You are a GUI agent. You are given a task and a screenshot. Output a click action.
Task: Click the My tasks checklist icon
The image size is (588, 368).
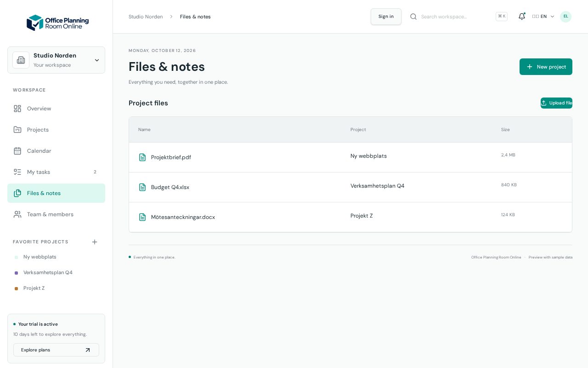(17, 172)
